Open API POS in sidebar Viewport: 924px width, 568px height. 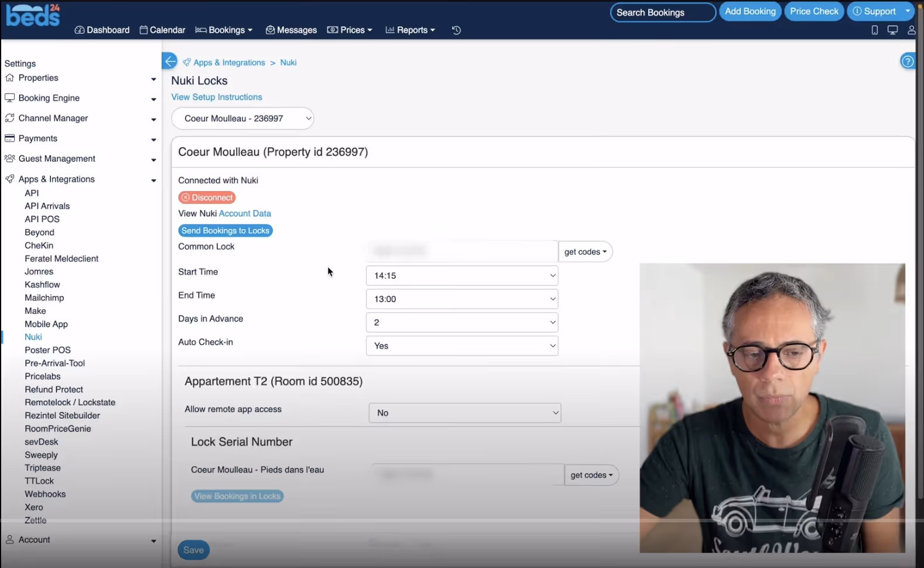coord(42,219)
